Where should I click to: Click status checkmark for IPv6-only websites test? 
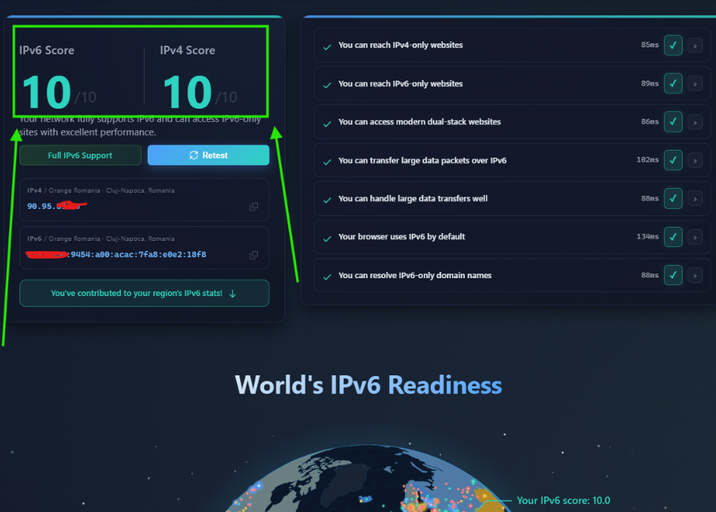point(673,84)
